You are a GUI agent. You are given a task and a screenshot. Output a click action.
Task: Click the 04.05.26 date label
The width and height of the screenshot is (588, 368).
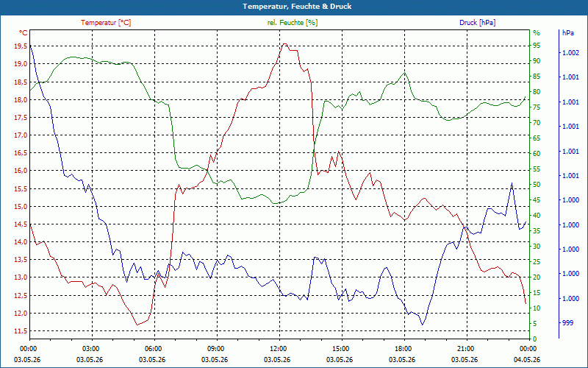pyautogui.click(x=527, y=360)
